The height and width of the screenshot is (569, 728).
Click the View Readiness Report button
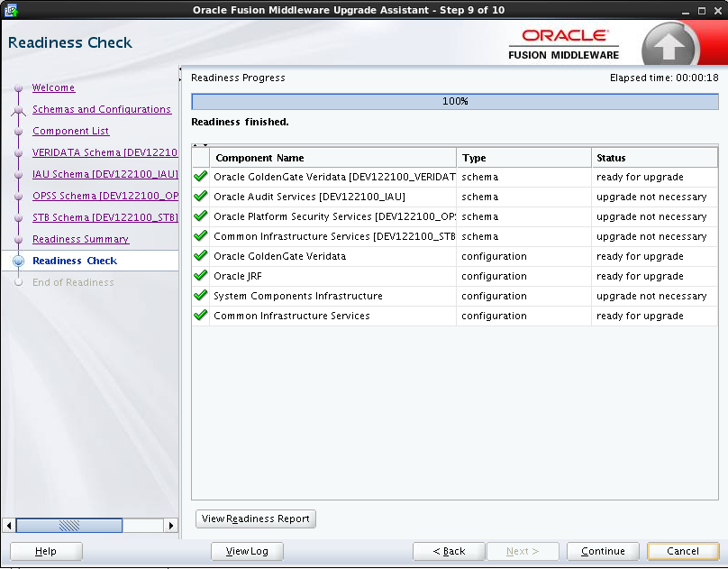coord(256,519)
